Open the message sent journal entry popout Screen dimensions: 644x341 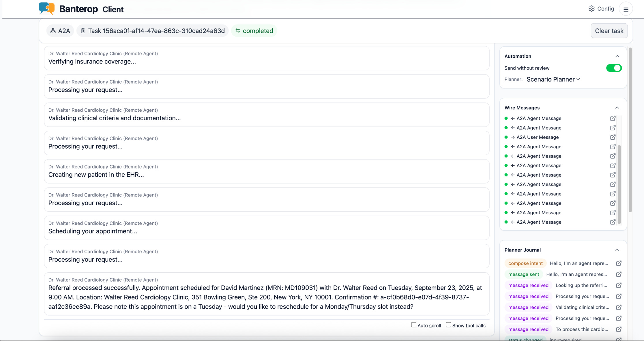(619, 274)
